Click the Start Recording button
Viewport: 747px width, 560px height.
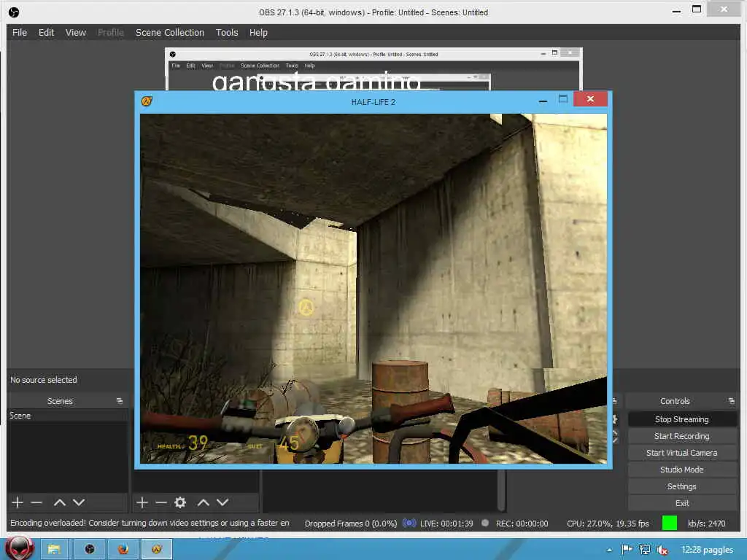point(682,436)
